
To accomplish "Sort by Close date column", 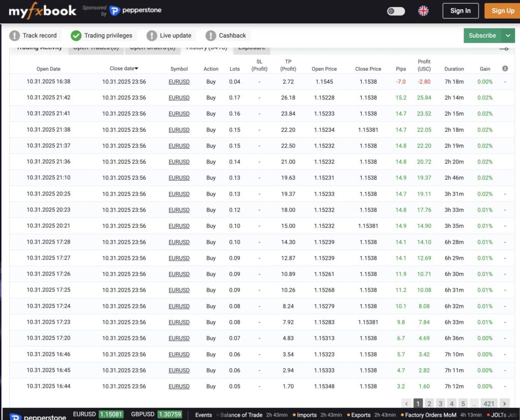I will [x=124, y=68].
